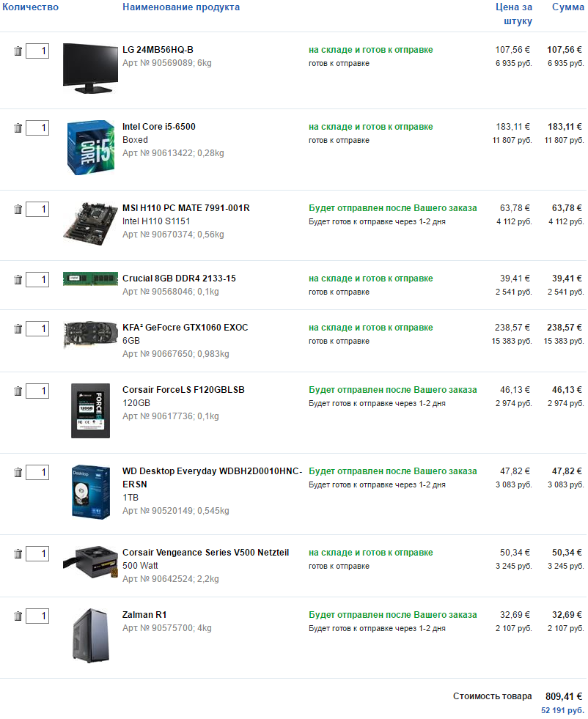Image resolution: width=588 pixels, height=719 pixels.
Task: Remove Zalman R1 case from cart
Action: coord(18,616)
